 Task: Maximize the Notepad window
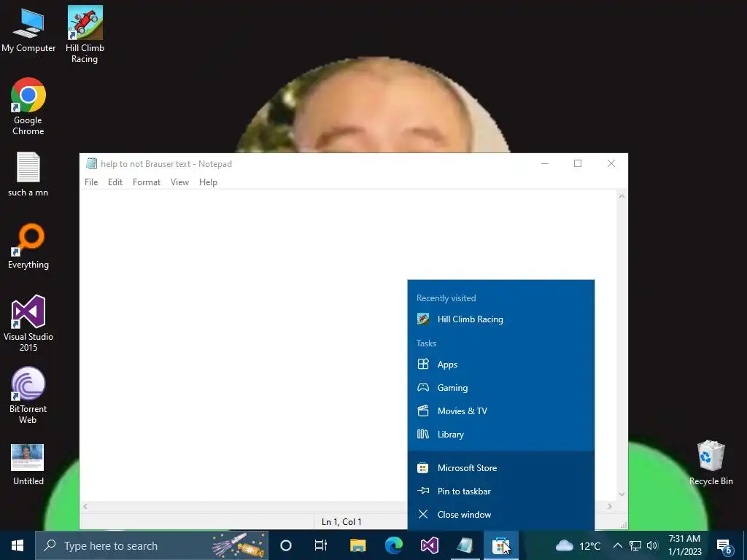tap(578, 163)
